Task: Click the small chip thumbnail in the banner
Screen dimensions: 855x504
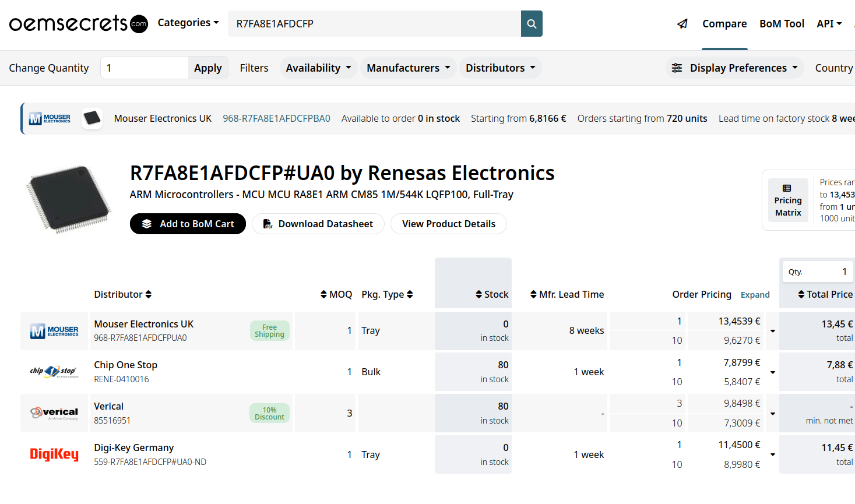Action: pyautogui.click(x=92, y=118)
